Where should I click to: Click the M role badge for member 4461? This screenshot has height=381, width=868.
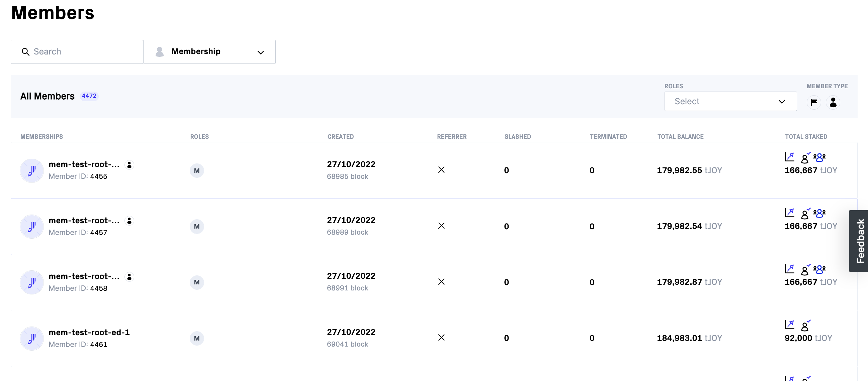(197, 338)
